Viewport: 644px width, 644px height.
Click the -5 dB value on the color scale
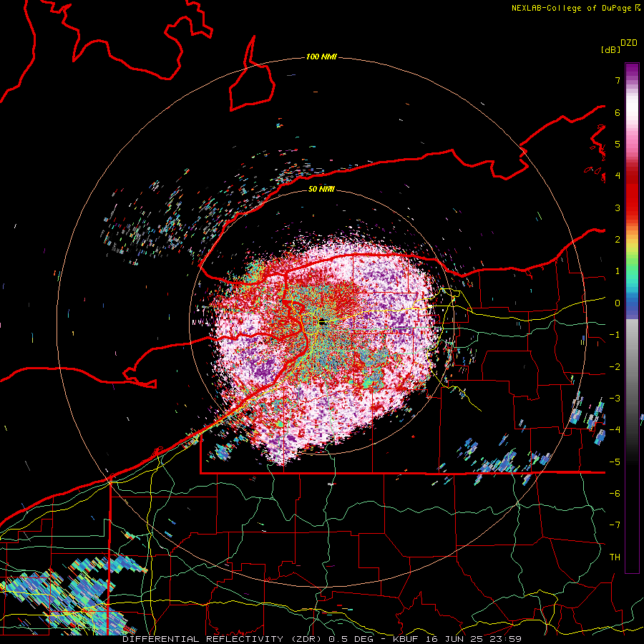point(615,462)
